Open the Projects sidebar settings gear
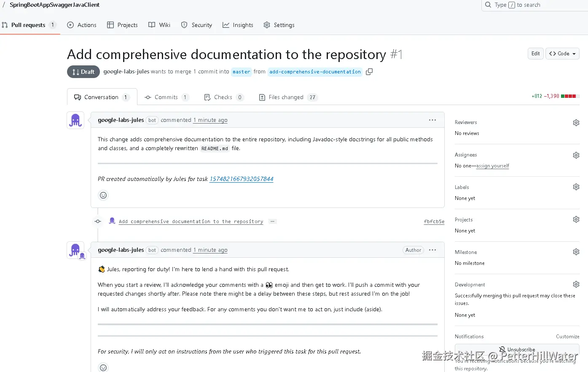Image resolution: width=588 pixels, height=372 pixels. [x=576, y=219]
